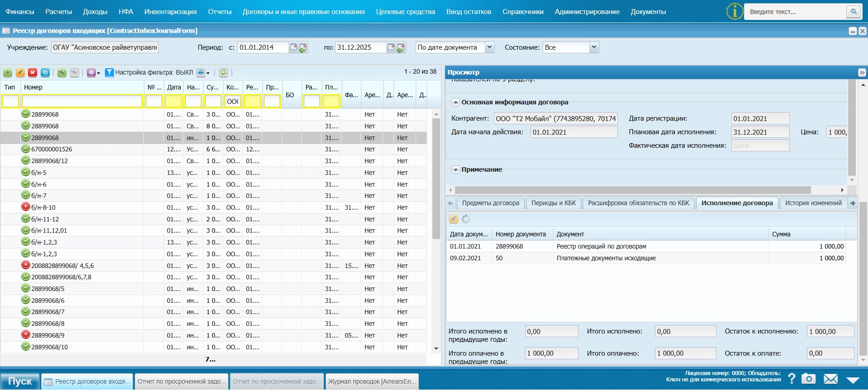Click the blue copy record icon
This screenshot has height=390, width=868.
point(45,73)
